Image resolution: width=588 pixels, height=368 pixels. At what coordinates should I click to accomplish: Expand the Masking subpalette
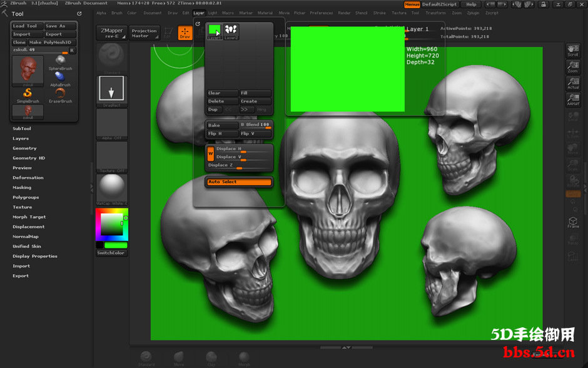click(x=22, y=188)
